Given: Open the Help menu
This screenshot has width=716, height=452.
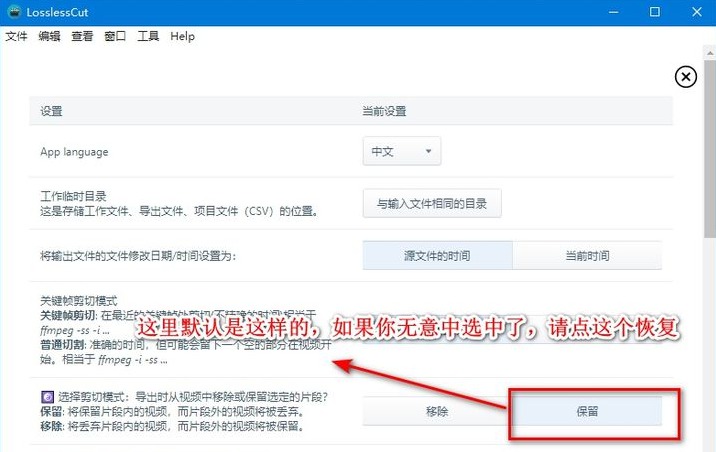Looking at the screenshot, I should (x=182, y=36).
